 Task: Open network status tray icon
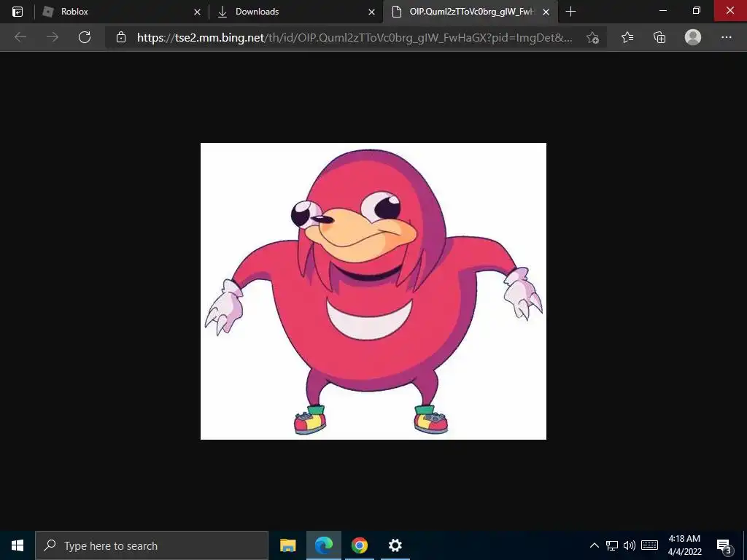click(x=612, y=545)
